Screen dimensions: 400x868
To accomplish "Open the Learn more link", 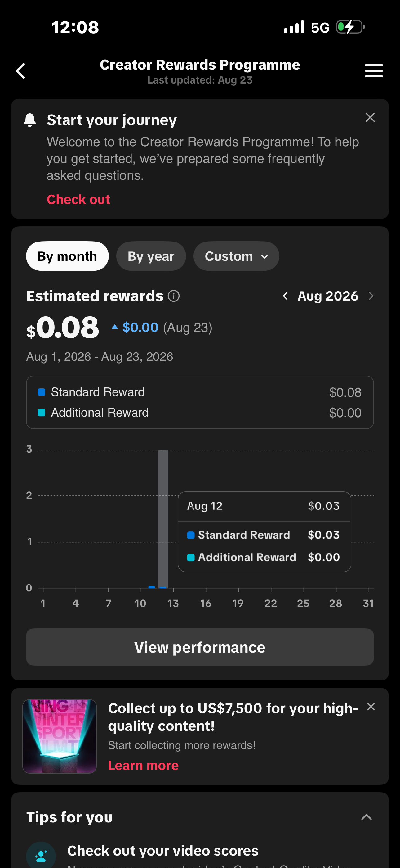I will (x=143, y=765).
